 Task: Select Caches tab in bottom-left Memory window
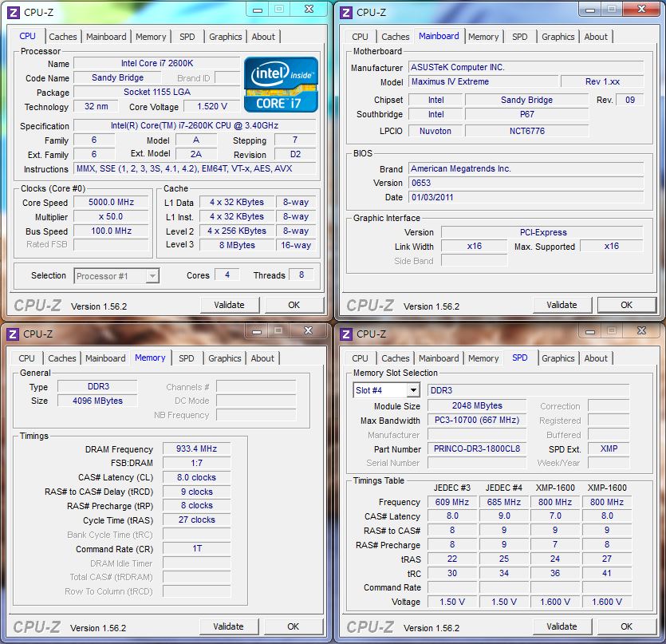[62, 358]
